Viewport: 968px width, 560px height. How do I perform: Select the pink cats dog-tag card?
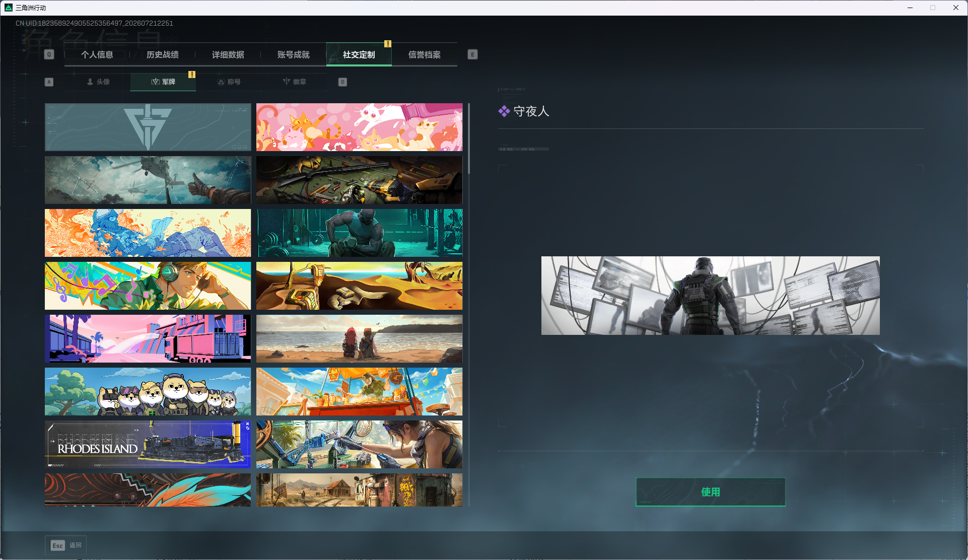(x=359, y=127)
